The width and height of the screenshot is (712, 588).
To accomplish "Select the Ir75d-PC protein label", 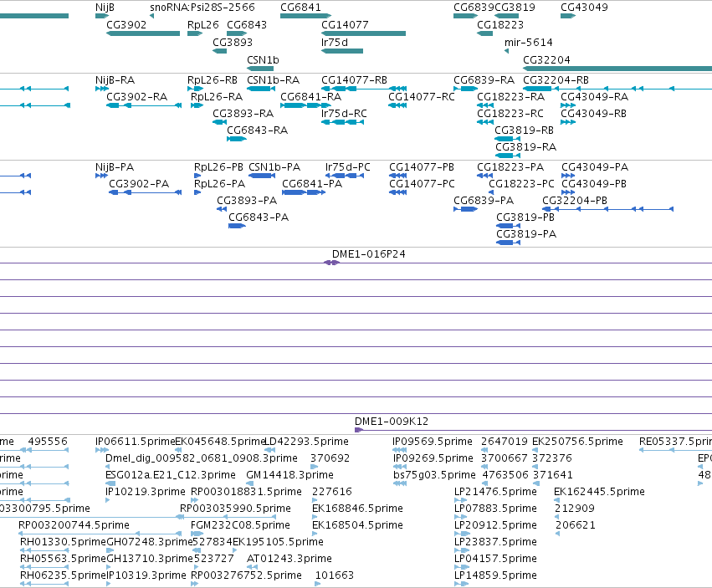I will pyautogui.click(x=348, y=167).
